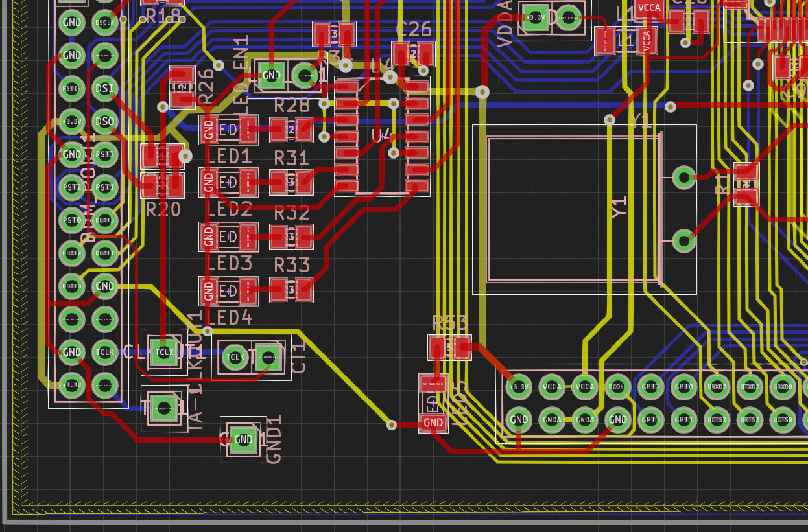Click the UCTS2 pad on the bottom header
This screenshot has width=808, height=532.
pyautogui.click(x=717, y=420)
